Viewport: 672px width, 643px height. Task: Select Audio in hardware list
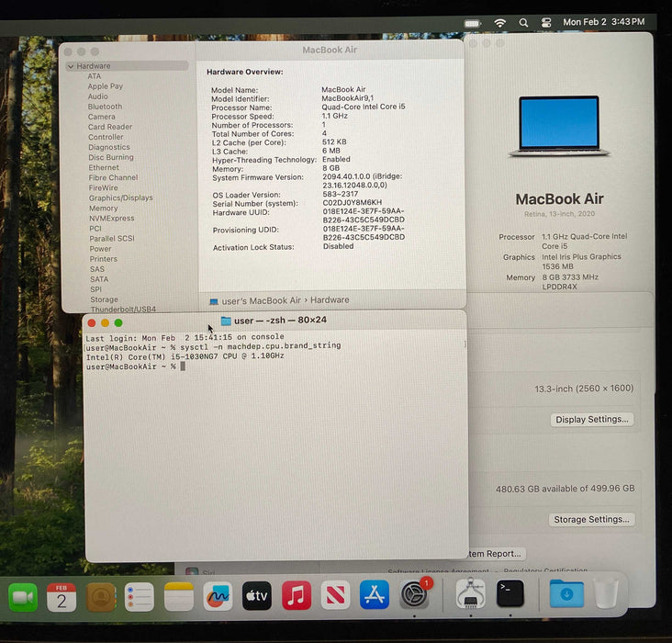97,96
